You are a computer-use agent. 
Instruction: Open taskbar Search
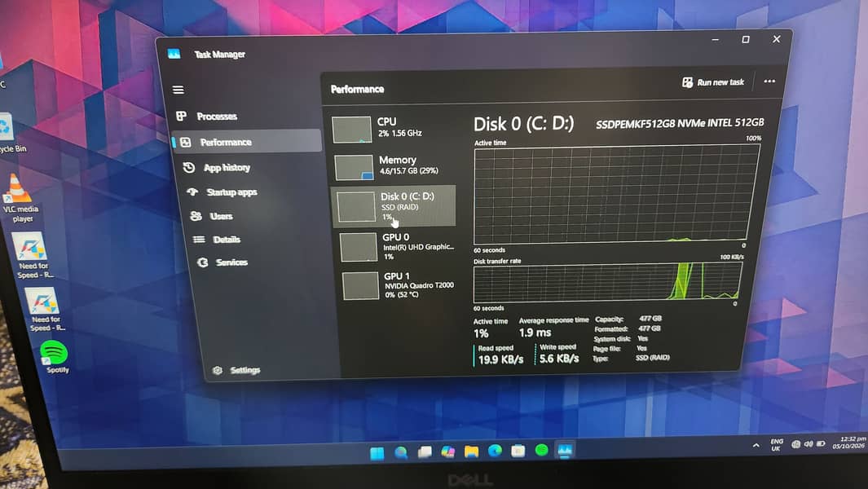coord(401,452)
